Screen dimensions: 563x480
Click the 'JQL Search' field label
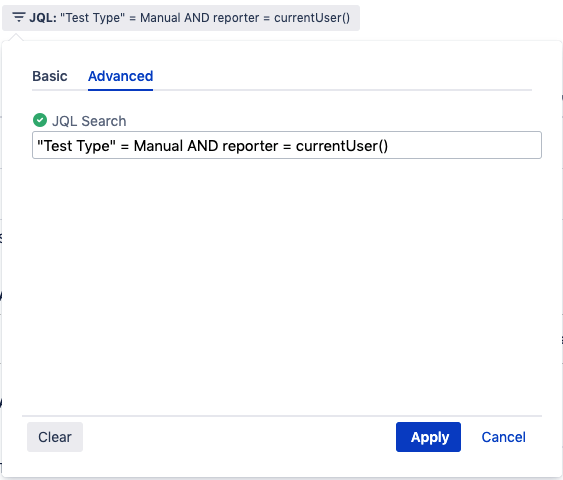(89, 121)
